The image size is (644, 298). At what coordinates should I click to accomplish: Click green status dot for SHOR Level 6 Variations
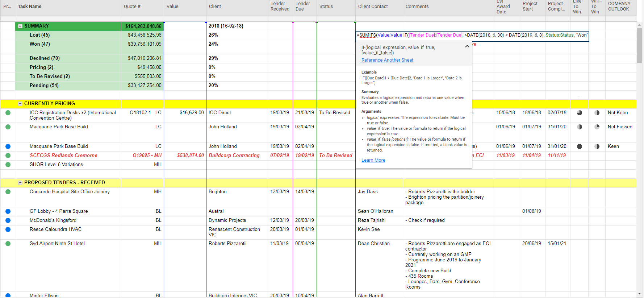click(8, 165)
